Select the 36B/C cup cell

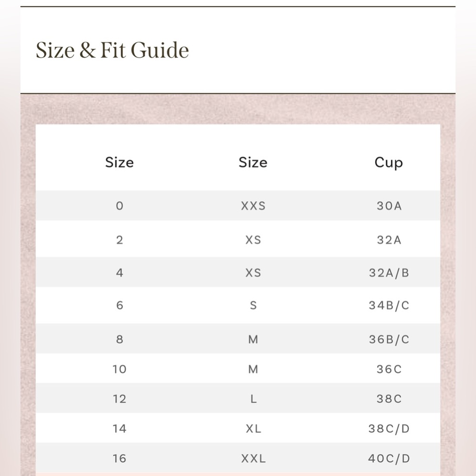point(389,339)
